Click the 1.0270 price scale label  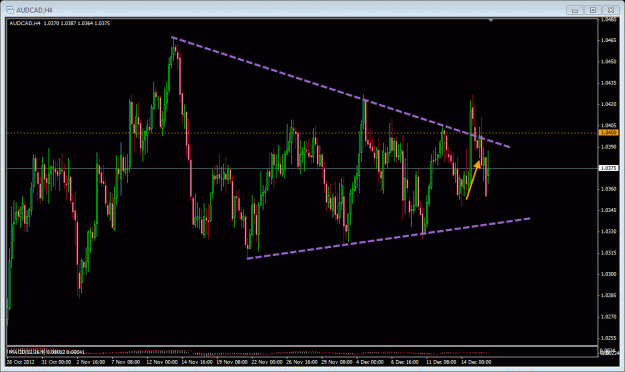608,317
